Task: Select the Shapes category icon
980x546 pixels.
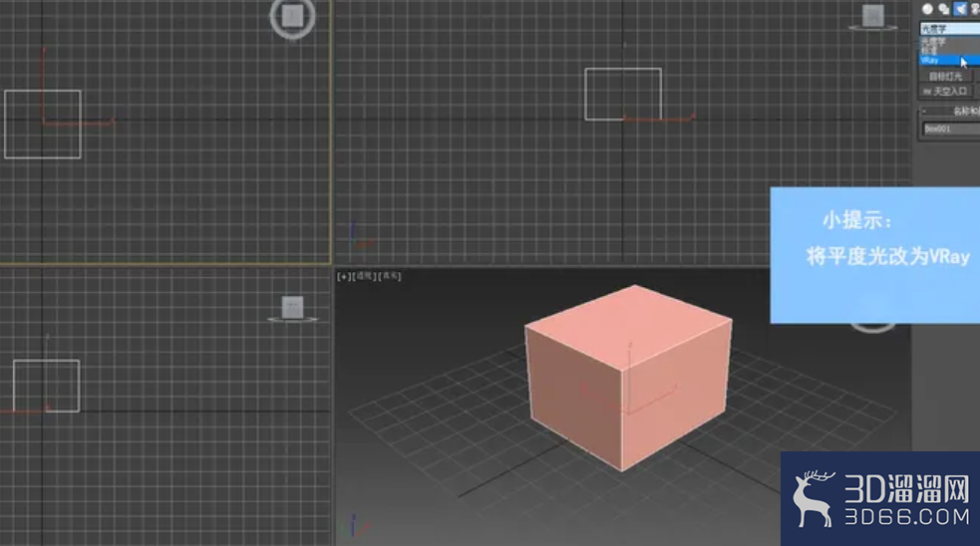Action: pyautogui.click(x=944, y=9)
